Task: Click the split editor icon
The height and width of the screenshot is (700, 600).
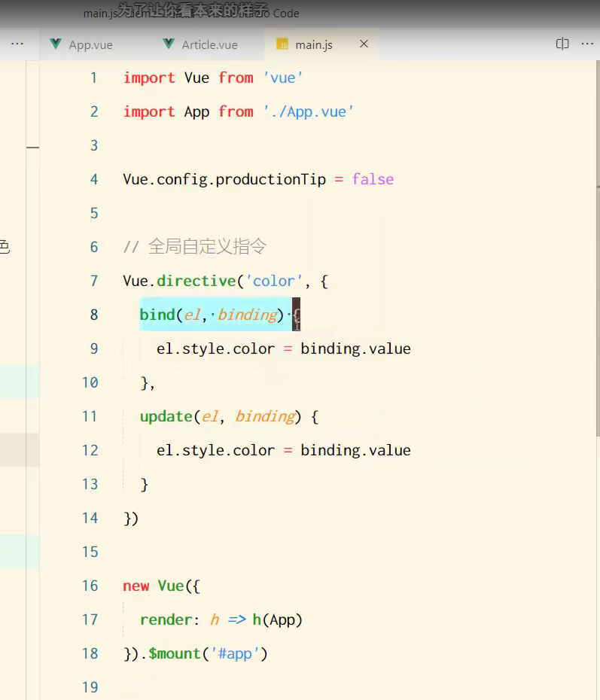Action: [562, 44]
